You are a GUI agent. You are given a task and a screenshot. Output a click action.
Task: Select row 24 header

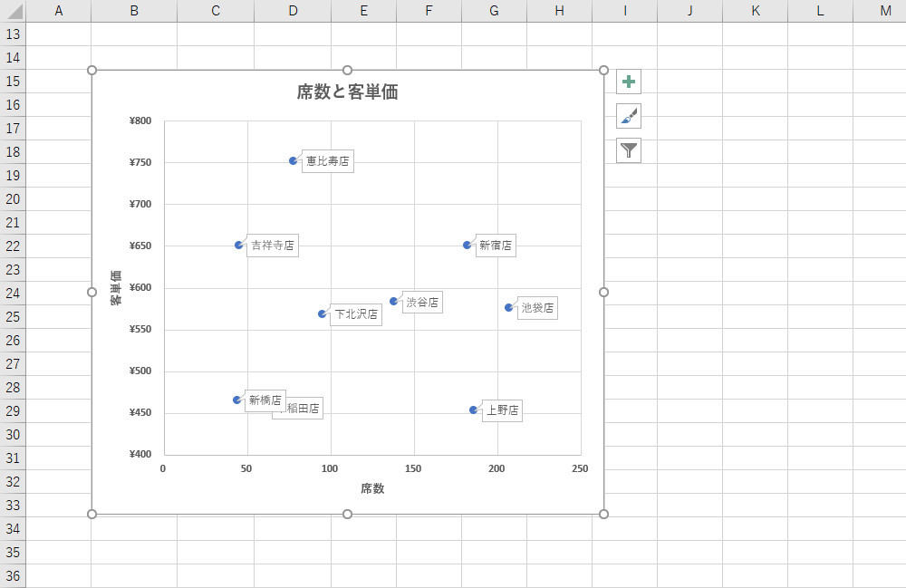coord(13,294)
